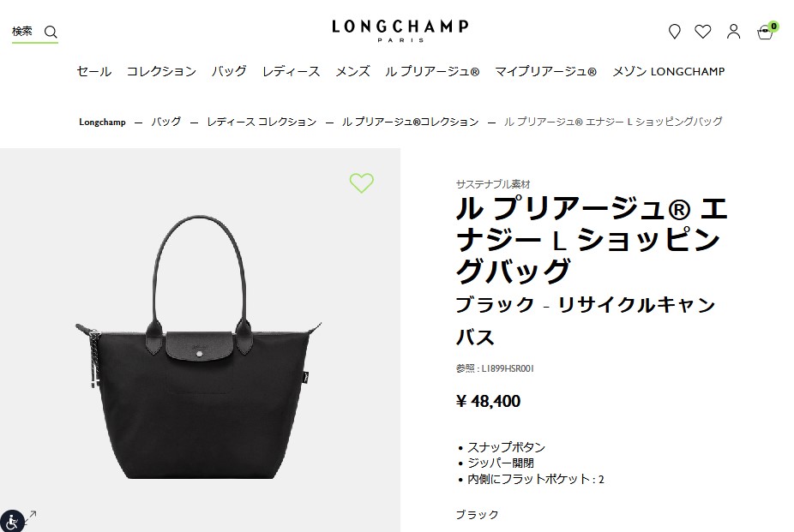
Task: Open the store locator pin icon
Action: pos(675,32)
